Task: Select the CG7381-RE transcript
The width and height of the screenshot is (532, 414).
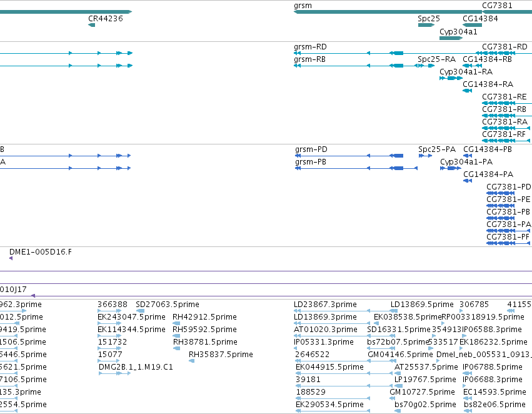Action: click(507, 103)
